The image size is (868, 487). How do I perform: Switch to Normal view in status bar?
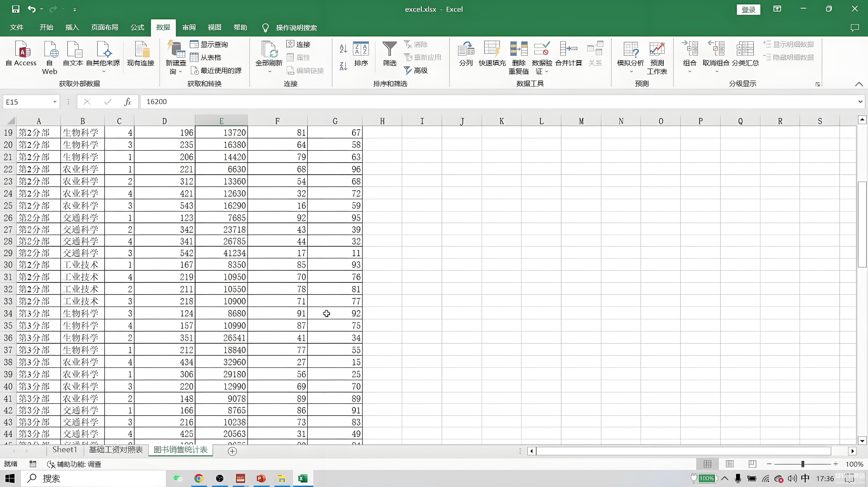[x=708, y=464]
